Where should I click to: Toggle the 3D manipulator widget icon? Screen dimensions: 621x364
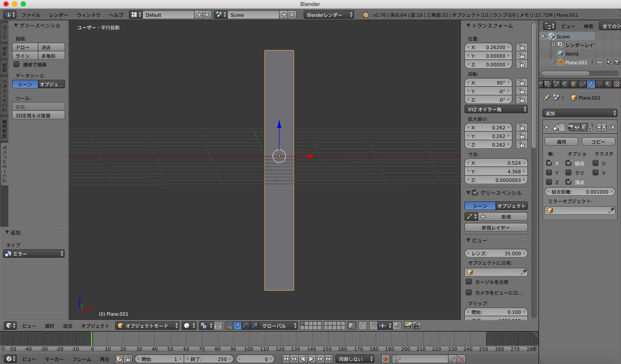(x=229, y=326)
